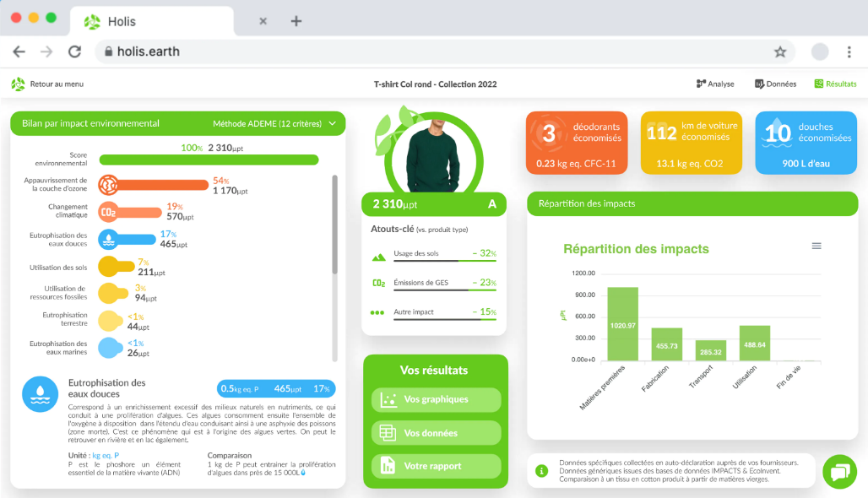Click the impact list vertical scrollbar
The width and height of the screenshot is (868, 498).
click(x=335, y=225)
